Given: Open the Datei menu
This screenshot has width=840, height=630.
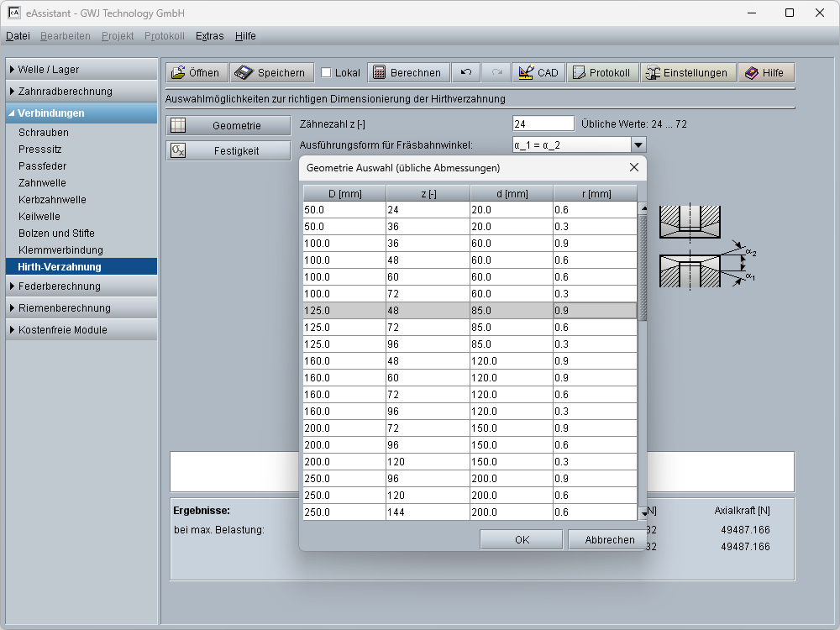Looking at the screenshot, I should point(18,36).
